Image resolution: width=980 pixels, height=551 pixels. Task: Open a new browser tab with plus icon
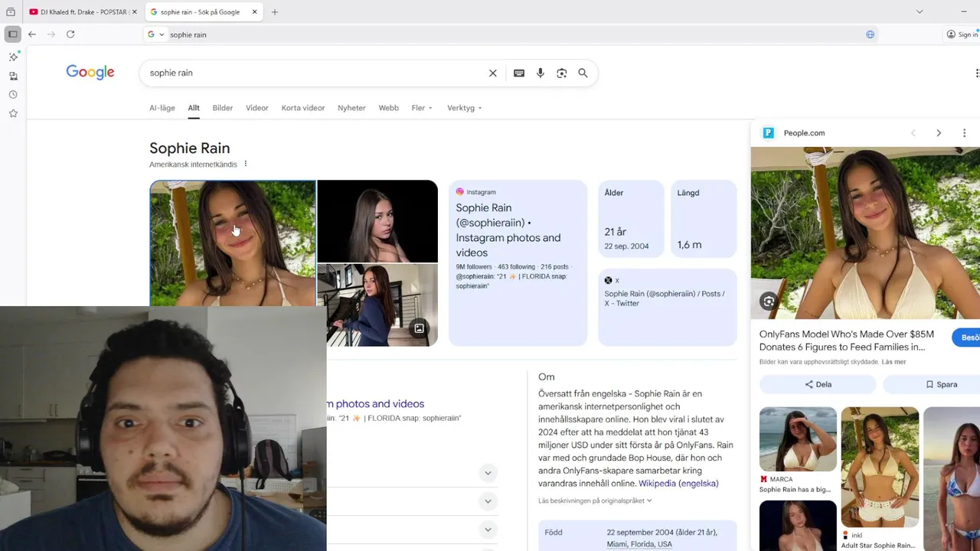pos(275,12)
